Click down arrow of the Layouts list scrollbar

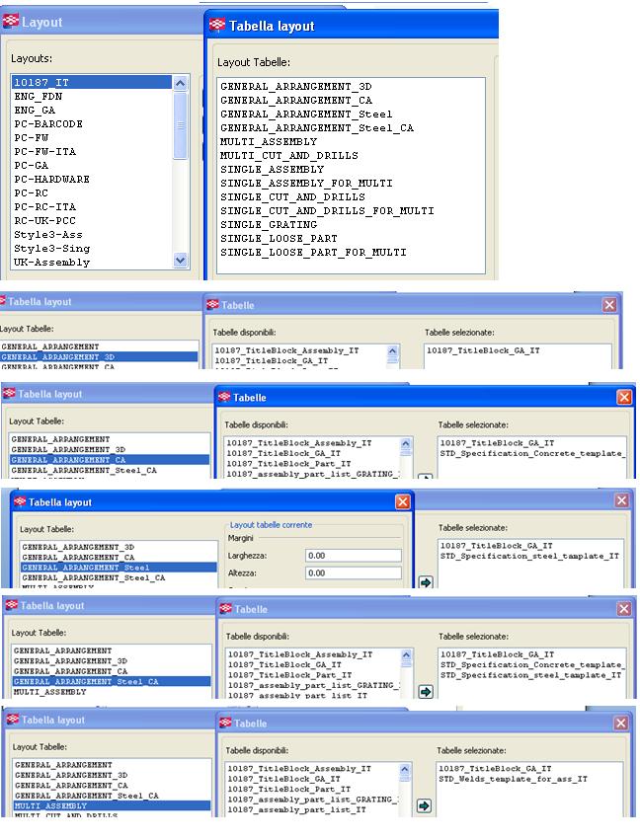coord(180,261)
